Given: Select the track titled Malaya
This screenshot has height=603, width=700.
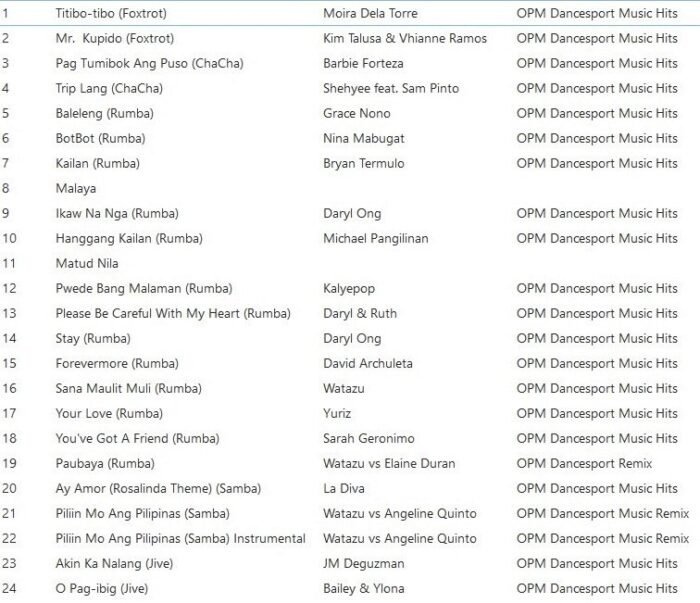Looking at the screenshot, I should [78, 189].
